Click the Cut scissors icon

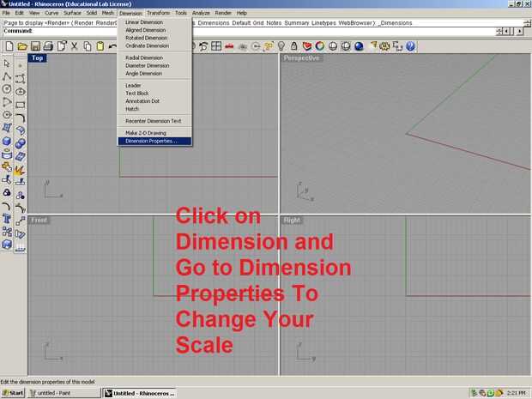75,46
